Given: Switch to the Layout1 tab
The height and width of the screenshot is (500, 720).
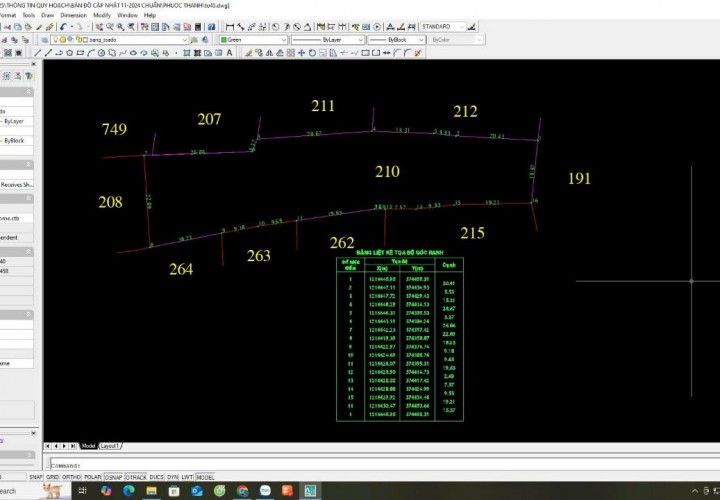Looking at the screenshot, I should pos(110,445).
